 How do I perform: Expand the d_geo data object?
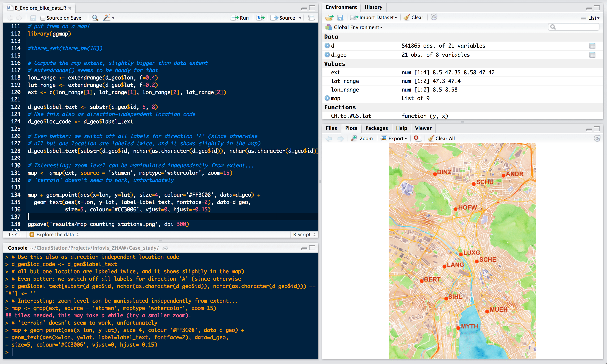(x=327, y=54)
